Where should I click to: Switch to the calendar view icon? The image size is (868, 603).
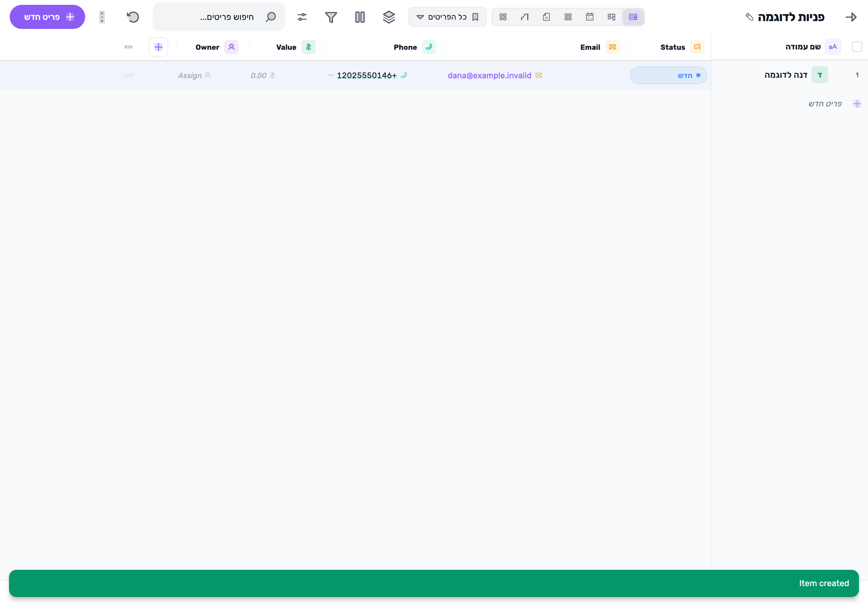(590, 17)
